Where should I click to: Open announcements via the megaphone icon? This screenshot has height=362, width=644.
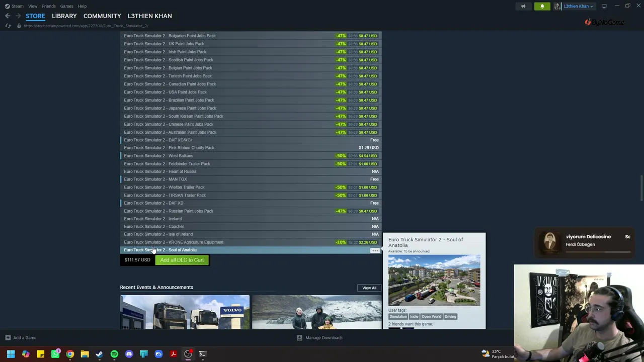tap(523, 6)
